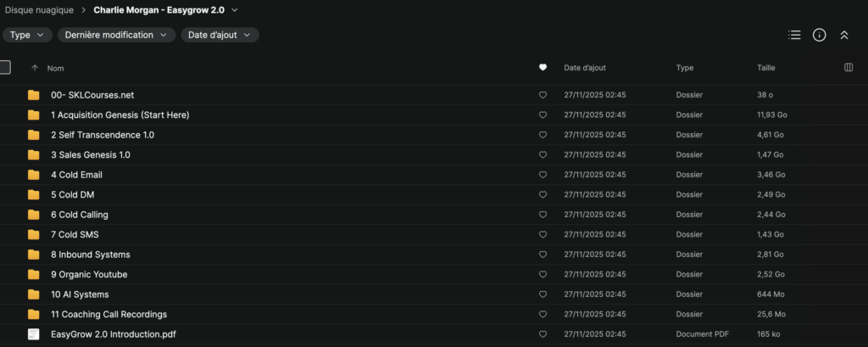
Task: Sort files by Taille column
Action: (765, 68)
